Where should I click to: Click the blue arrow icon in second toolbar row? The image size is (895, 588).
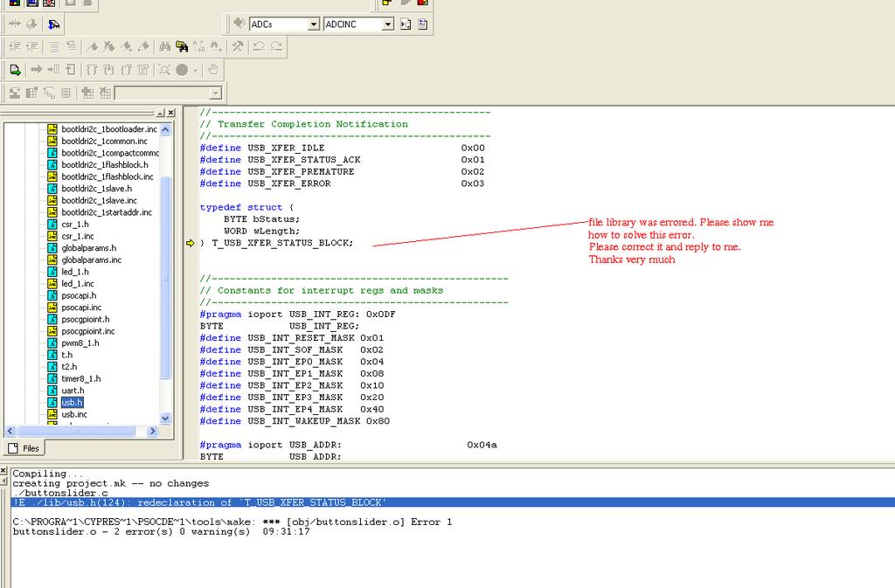pos(54,24)
